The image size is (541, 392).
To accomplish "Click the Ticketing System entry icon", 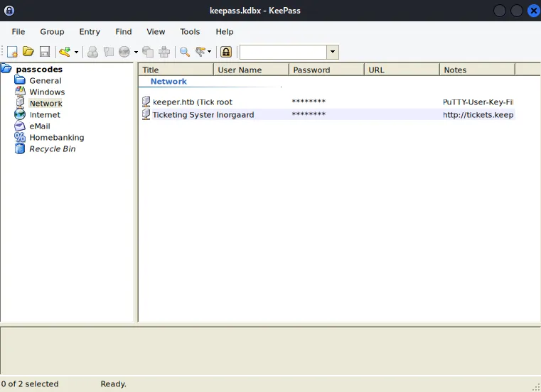I will (146, 114).
